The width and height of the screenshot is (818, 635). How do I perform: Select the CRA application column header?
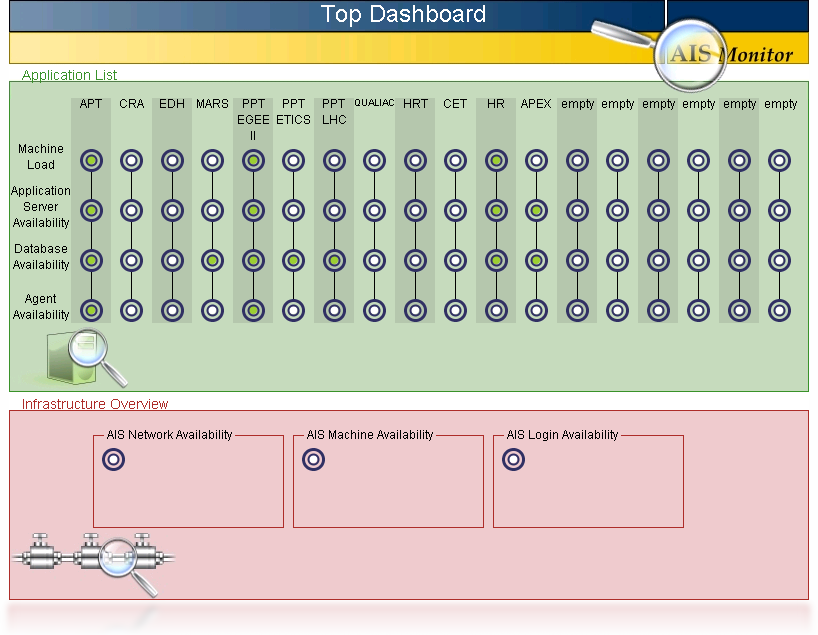(131, 104)
